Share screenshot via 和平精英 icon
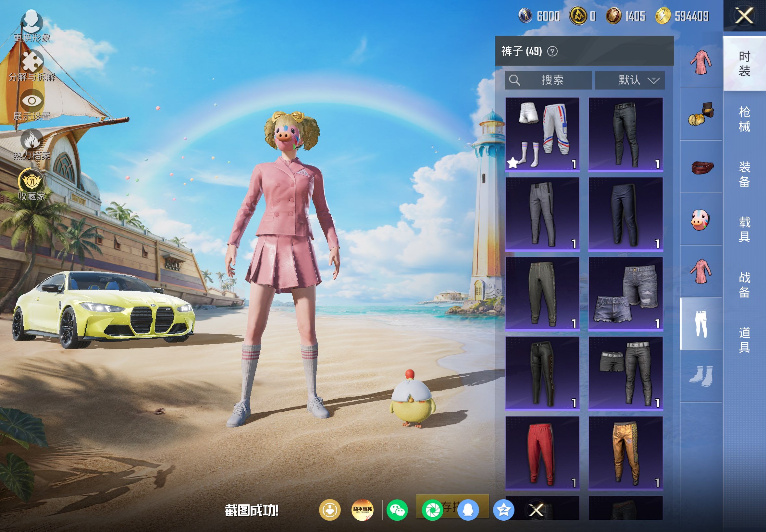Image resolution: width=766 pixels, height=532 pixels. coord(363,510)
